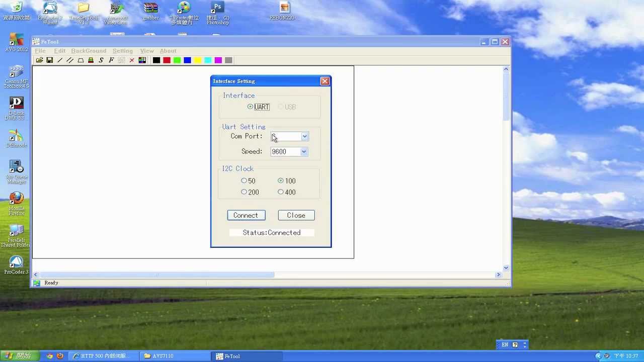Click the greyed-out grid toolbar icon
This screenshot has height=362, width=644.
point(121,60)
